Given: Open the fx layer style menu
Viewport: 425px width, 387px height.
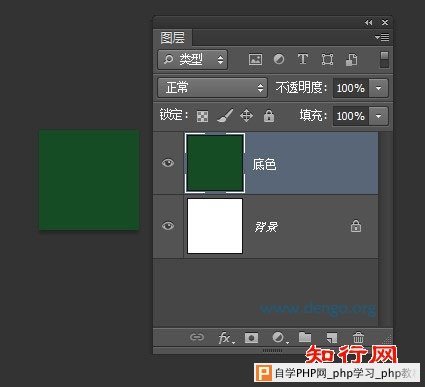Looking at the screenshot, I should click(x=226, y=338).
